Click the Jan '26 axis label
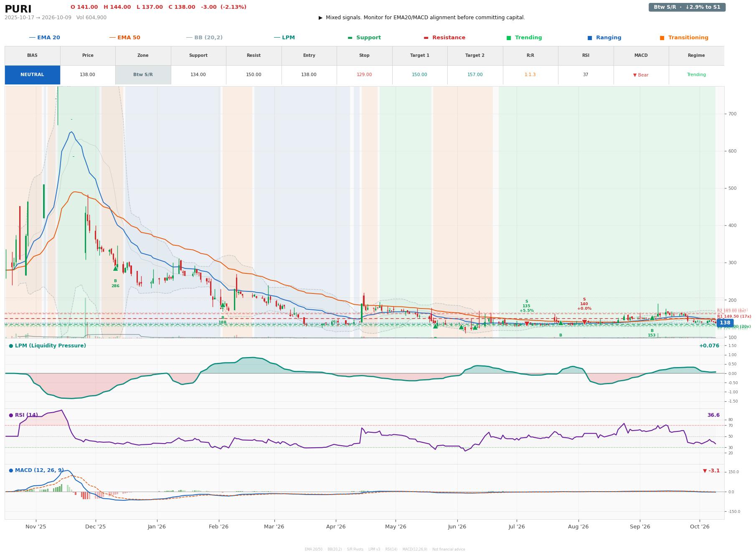Viewport: 756px width, 556px height. [157, 526]
